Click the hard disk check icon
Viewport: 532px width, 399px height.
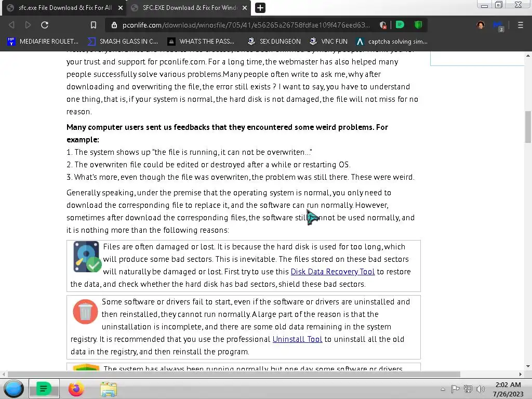click(87, 257)
